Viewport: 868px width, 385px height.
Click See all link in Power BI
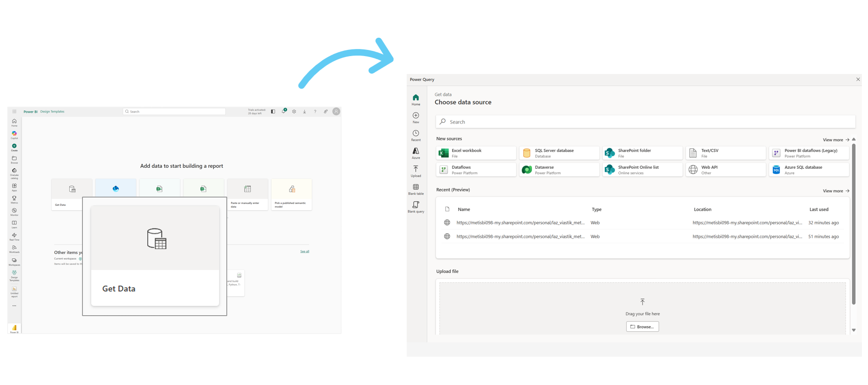305,251
